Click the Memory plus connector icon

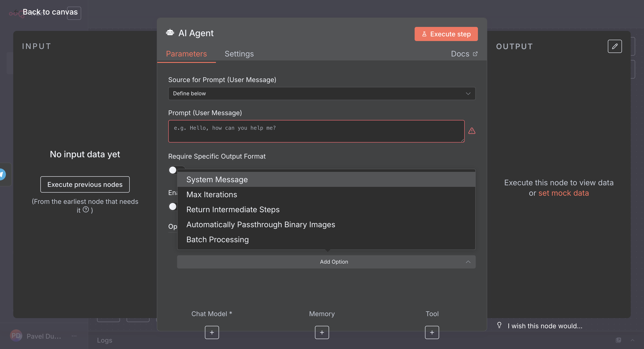[322, 332]
